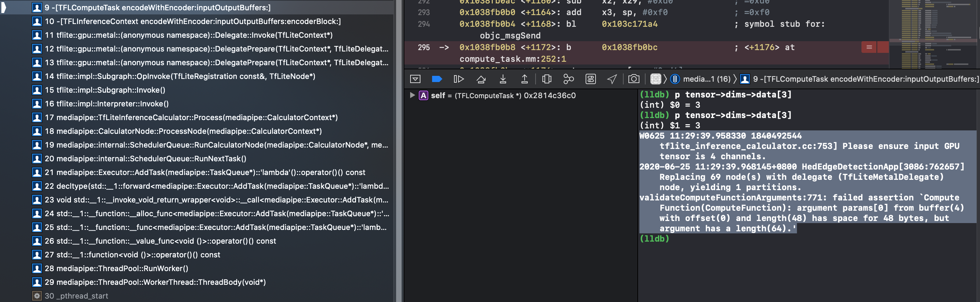This screenshot has width=980, height=302.
Task: Open Debug View Hierarchy
Action: (x=547, y=79)
